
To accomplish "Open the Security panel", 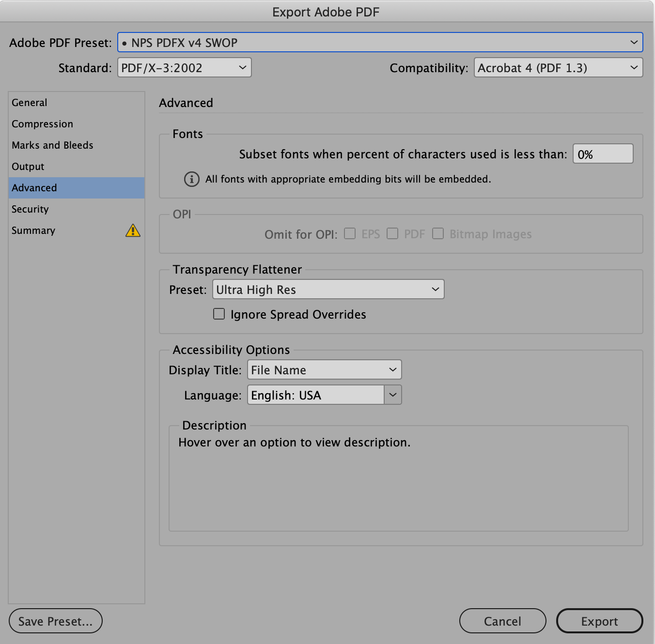I will click(x=30, y=209).
